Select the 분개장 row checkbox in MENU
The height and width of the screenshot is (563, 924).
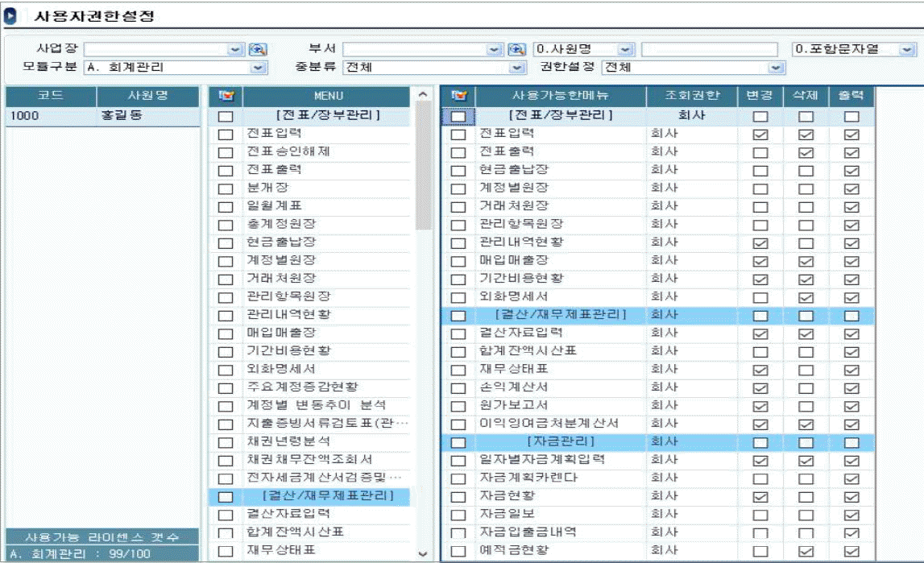pos(226,188)
